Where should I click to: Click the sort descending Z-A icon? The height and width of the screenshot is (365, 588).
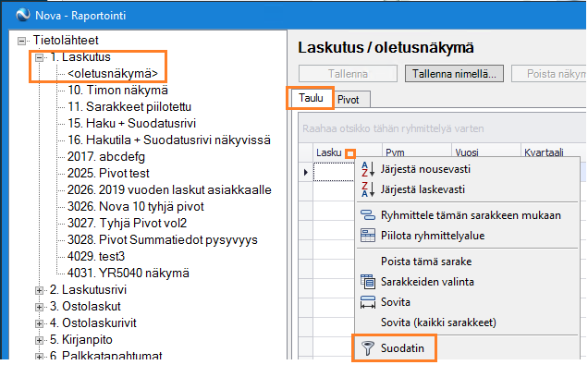368,189
